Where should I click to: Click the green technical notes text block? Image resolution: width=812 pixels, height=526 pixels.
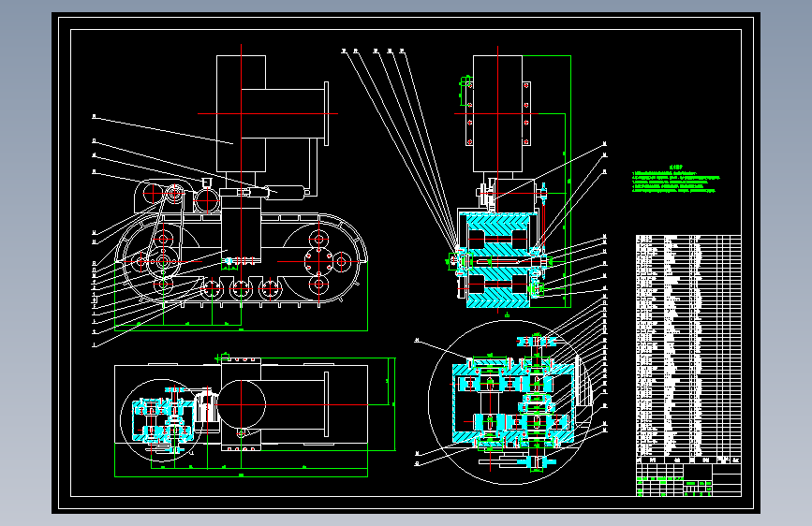tap(676, 179)
